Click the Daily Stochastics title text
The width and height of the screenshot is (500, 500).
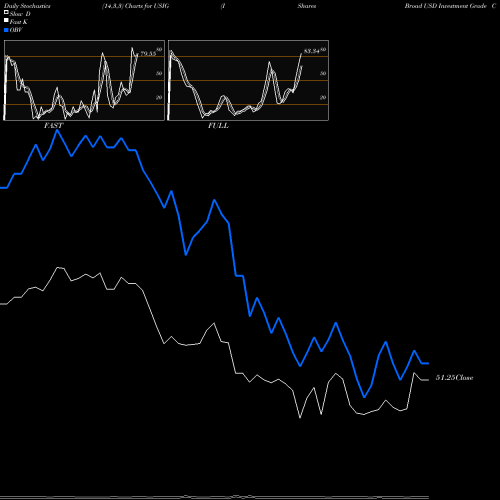(27, 6)
